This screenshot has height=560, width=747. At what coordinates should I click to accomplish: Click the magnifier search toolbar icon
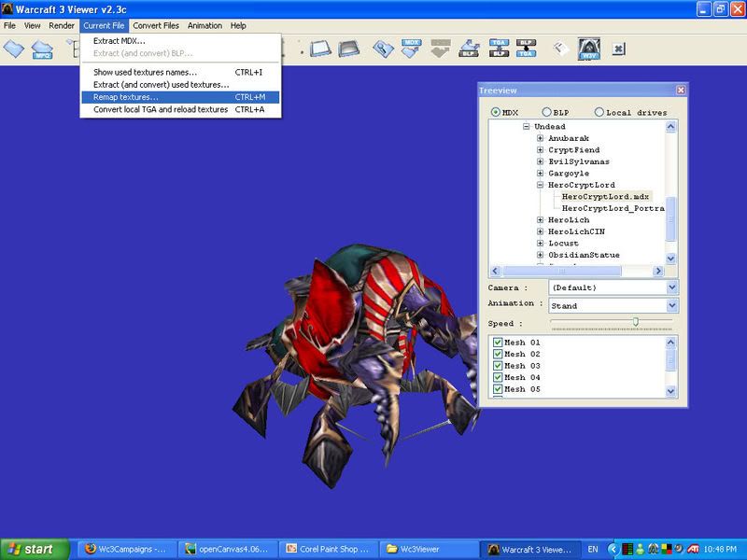[383, 49]
